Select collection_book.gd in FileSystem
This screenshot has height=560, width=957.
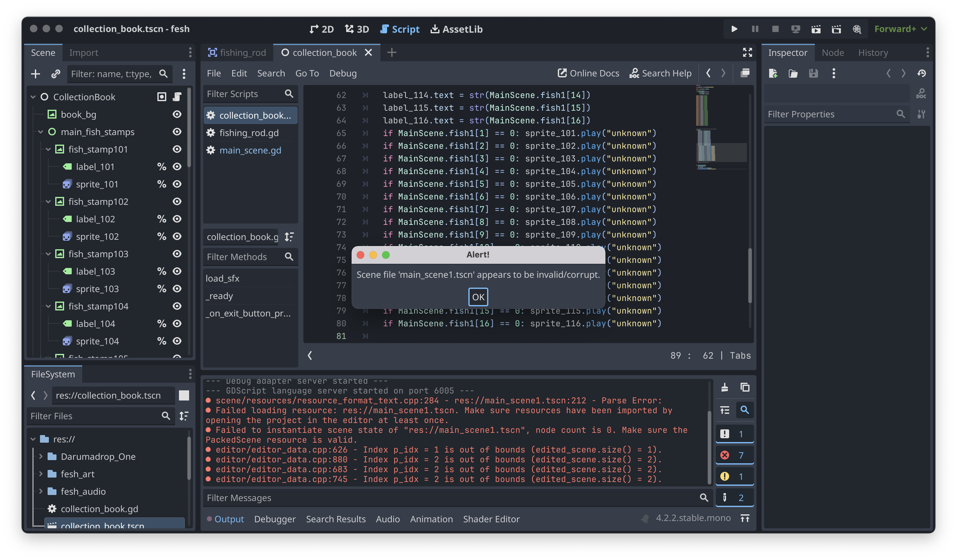point(99,509)
